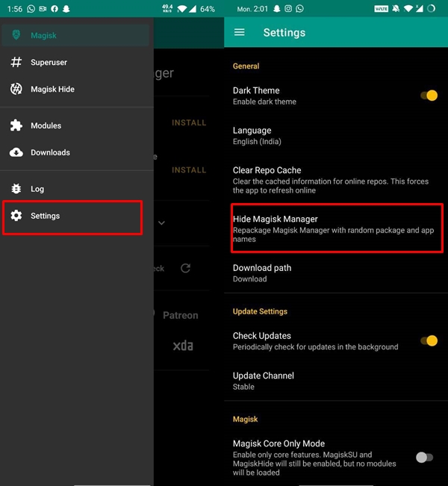Tap Wi-Fi icon in left status bar
The width and height of the screenshot is (448, 486).
[x=181, y=9]
